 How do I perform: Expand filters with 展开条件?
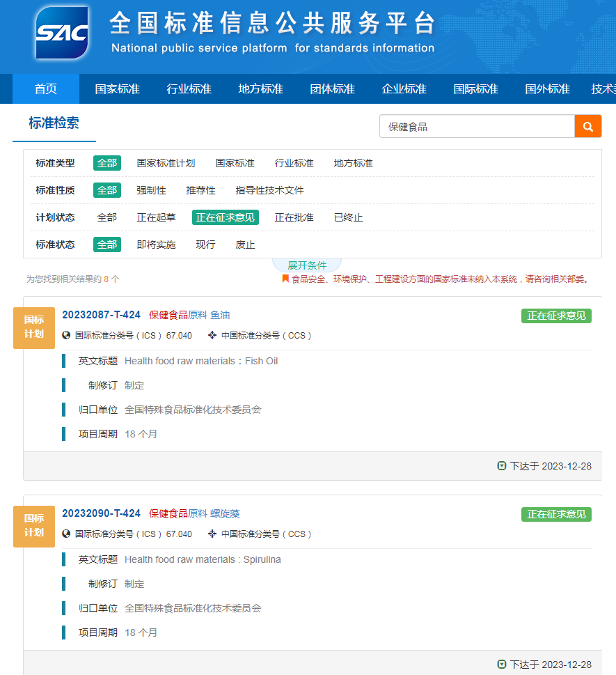tap(307, 265)
